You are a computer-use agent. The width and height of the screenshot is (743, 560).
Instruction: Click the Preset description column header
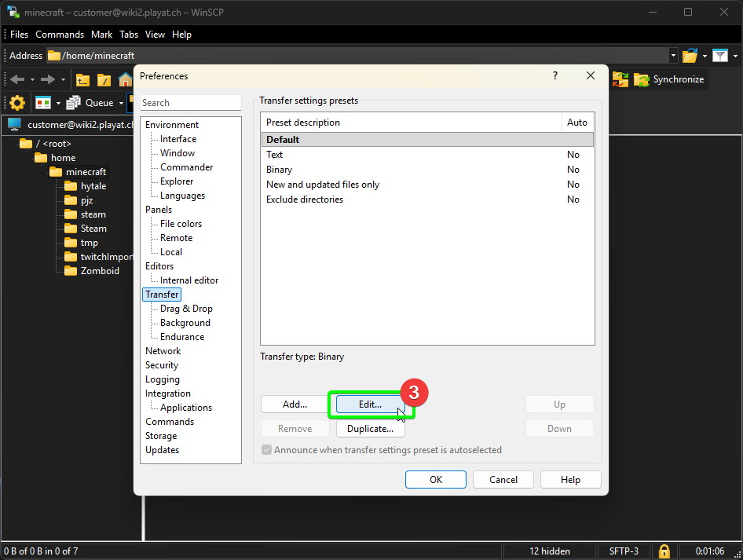[x=412, y=123]
